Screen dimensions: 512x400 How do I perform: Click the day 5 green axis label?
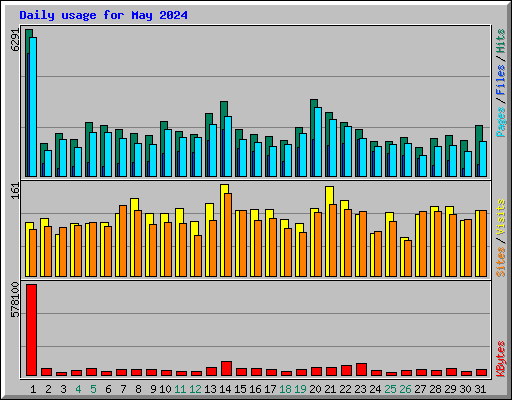point(93,389)
